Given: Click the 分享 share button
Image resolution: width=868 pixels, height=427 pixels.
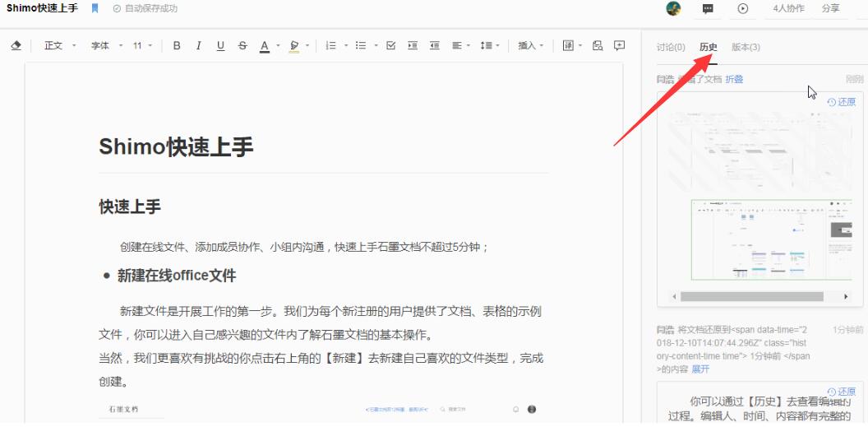Looking at the screenshot, I should coord(830,8).
